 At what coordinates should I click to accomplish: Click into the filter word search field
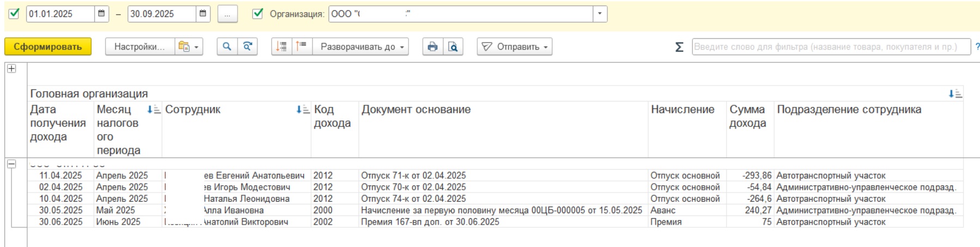pyautogui.click(x=831, y=47)
